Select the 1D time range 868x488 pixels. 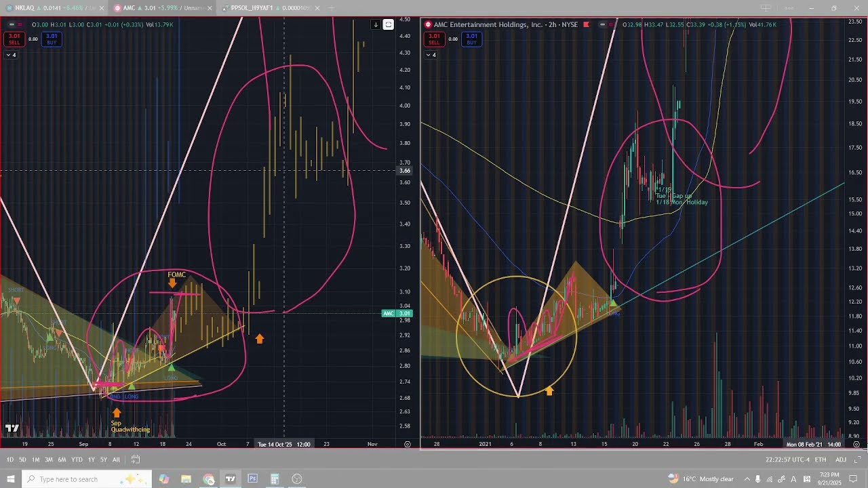click(x=10, y=460)
